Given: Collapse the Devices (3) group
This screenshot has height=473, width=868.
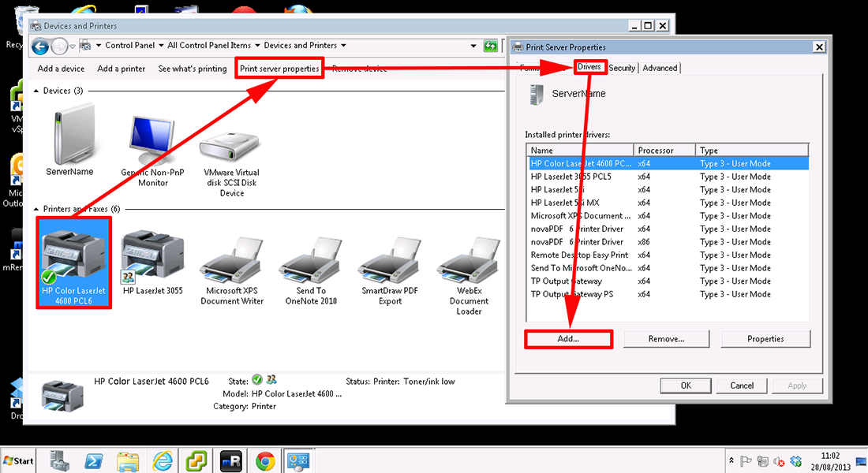Looking at the screenshot, I should pyautogui.click(x=36, y=91).
